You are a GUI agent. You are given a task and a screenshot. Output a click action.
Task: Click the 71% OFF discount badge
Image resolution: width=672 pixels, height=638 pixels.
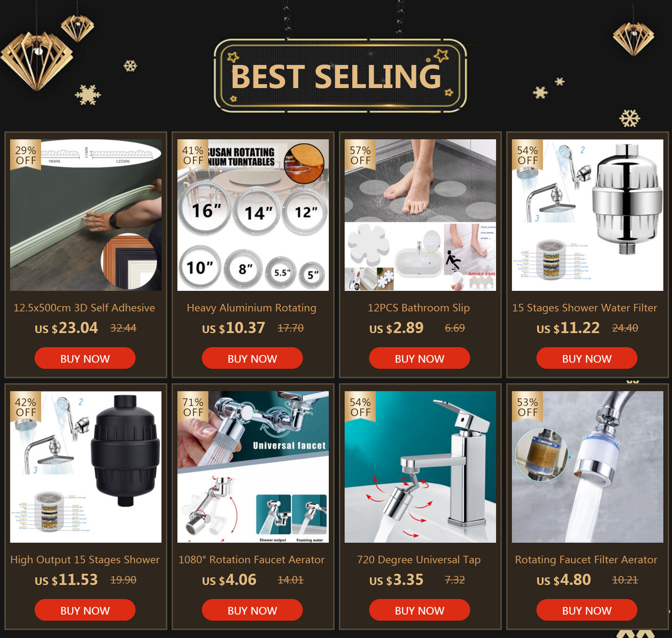[x=193, y=407]
